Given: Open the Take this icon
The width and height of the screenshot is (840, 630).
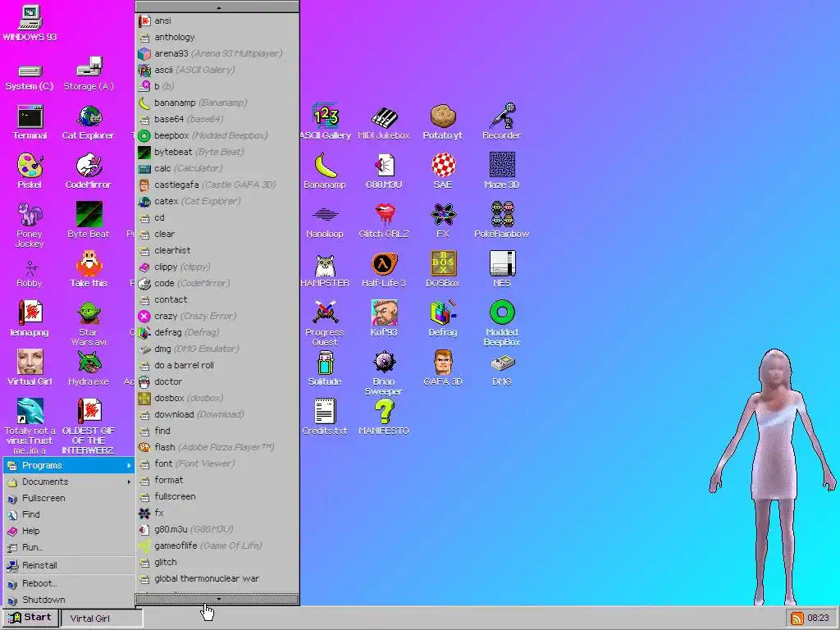Looking at the screenshot, I should pos(89,270).
